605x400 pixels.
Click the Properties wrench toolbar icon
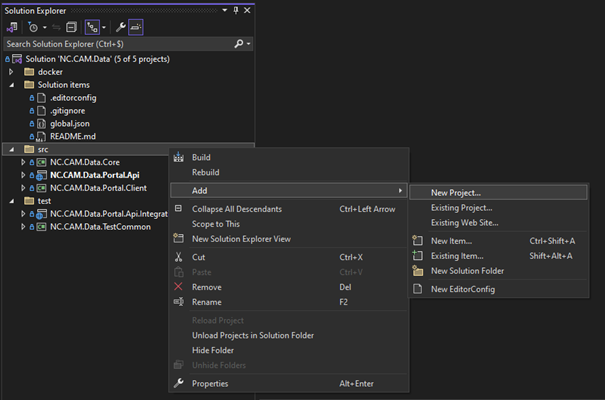pyautogui.click(x=118, y=27)
